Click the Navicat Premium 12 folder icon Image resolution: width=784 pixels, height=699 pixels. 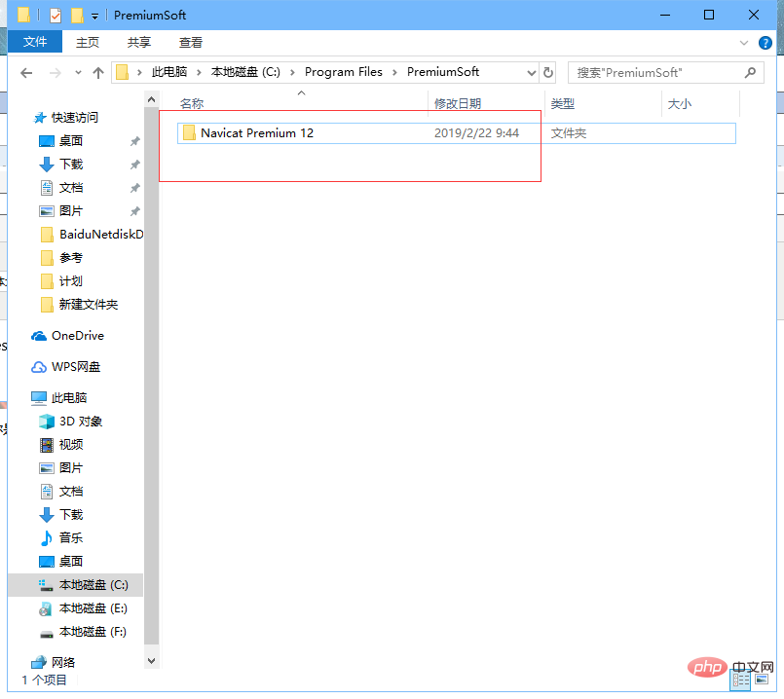point(189,133)
